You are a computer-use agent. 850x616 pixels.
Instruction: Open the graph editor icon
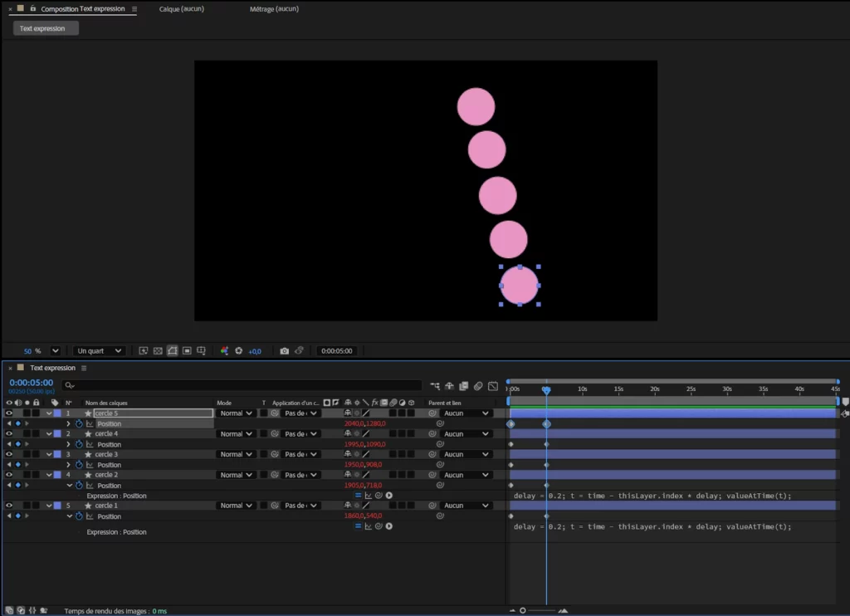coord(493,385)
